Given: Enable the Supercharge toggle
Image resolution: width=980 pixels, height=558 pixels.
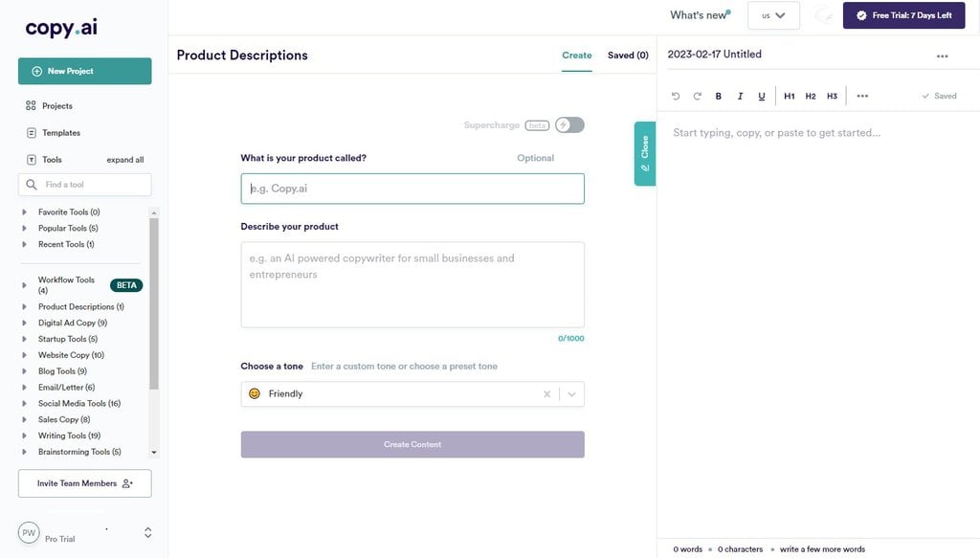Looking at the screenshot, I should [569, 125].
